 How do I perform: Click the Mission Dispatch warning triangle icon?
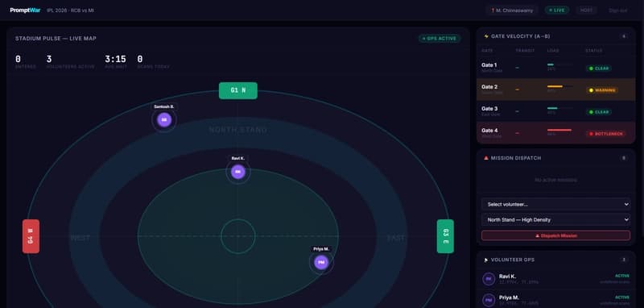486,158
